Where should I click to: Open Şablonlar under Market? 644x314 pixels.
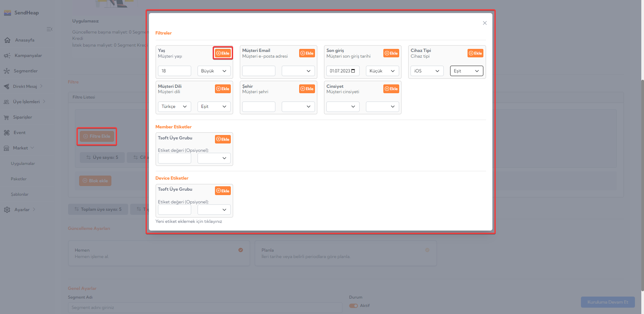pos(19,194)
